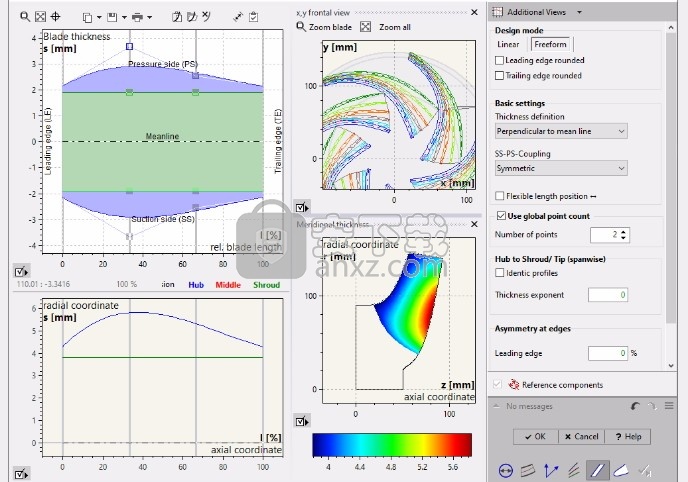Enable Trailing edge rounded checkbox

click(499, 75)
